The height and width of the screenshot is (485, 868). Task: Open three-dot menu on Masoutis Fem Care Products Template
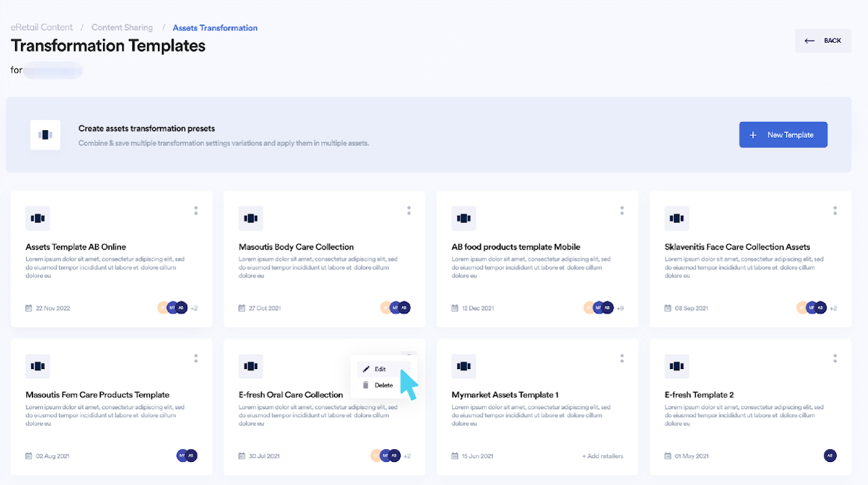(x=196, y=358)
